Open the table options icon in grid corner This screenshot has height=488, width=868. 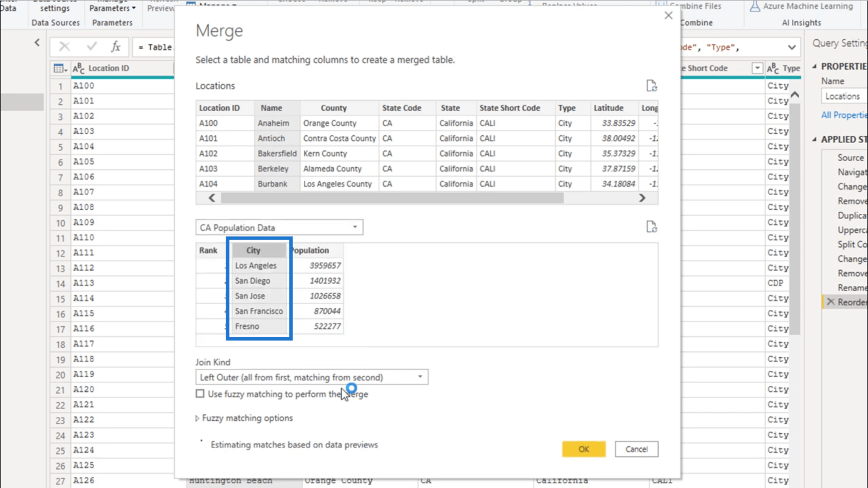click(60, 68)
